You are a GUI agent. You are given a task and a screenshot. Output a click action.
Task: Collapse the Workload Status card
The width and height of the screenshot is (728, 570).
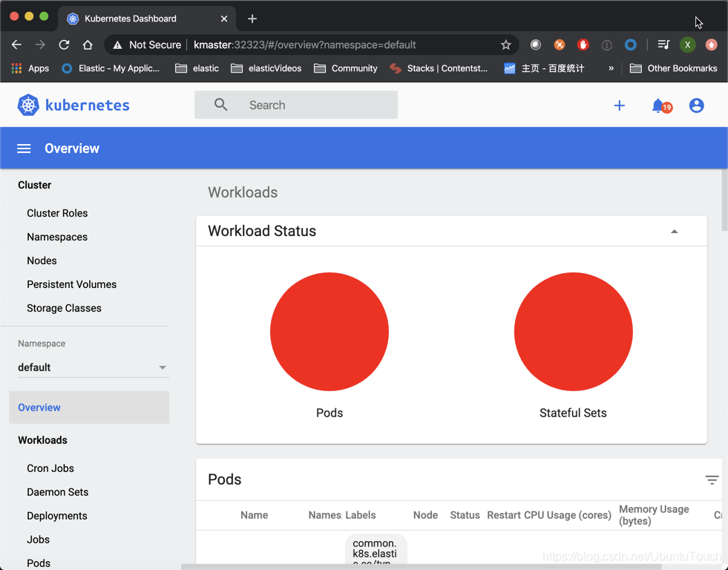click(674, 231)
